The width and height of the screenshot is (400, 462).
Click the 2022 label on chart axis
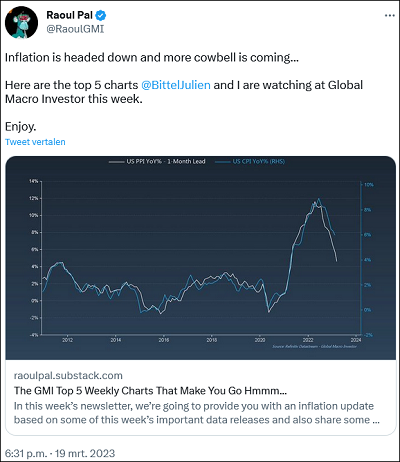[307, 340]
